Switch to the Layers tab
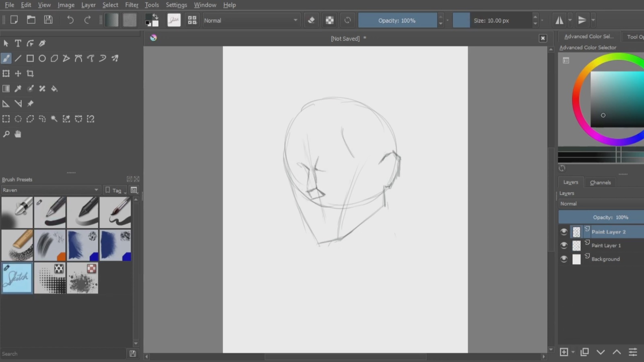This screenshot has height=362, width=644. tap(571, 182)
